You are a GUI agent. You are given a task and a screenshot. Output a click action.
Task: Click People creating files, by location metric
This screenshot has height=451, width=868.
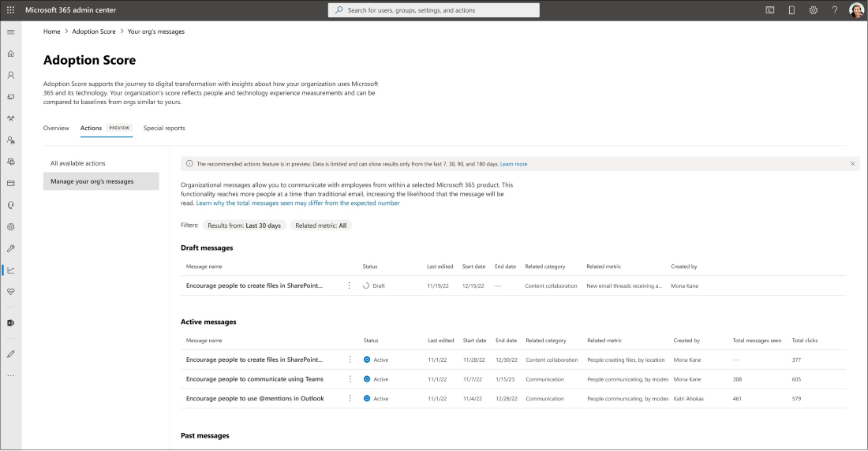tap(626, 360)
